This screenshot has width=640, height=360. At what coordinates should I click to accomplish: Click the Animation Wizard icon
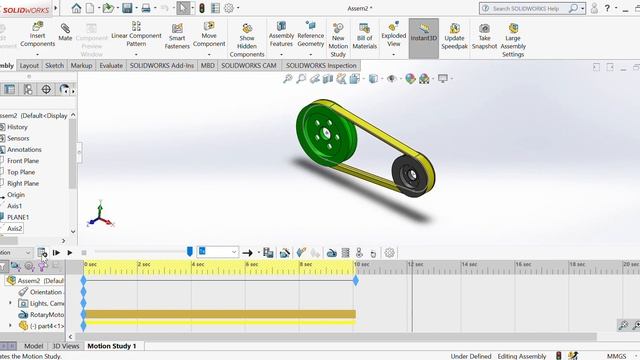coord(285,253)
